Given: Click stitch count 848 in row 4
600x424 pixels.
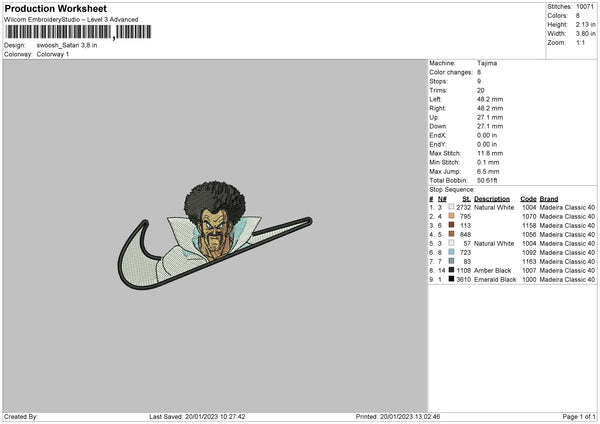Looking at the screenshot, I should pyautogui.click(x=465, y=235).
